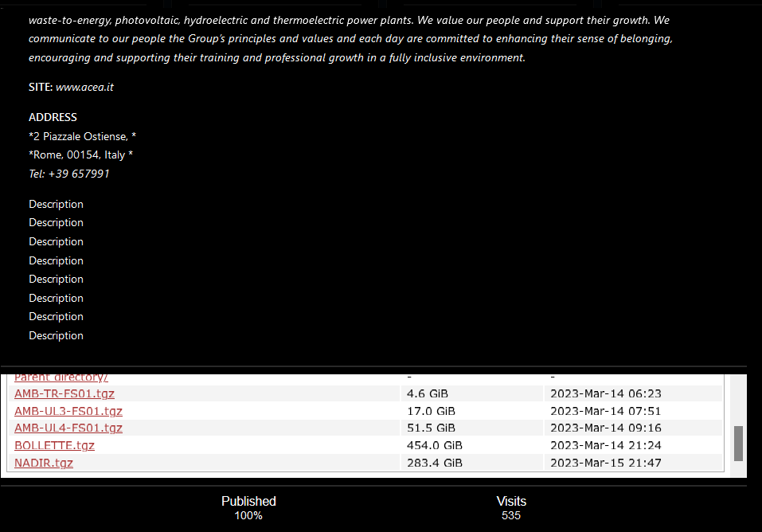Click the 4.6 GiB size cell
Screen dimensions: 762x532
coord(427,393)
